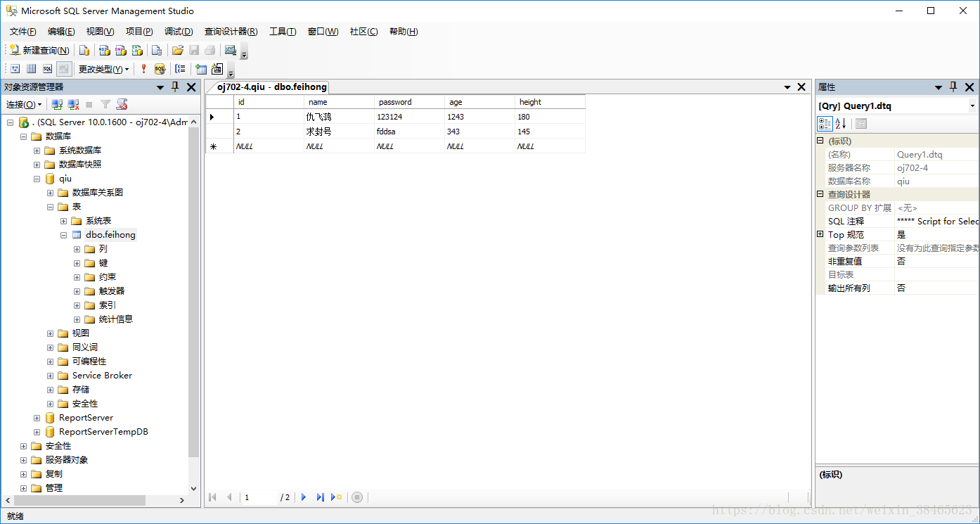Click the SQL Server Compact query icon

point(157,50)
